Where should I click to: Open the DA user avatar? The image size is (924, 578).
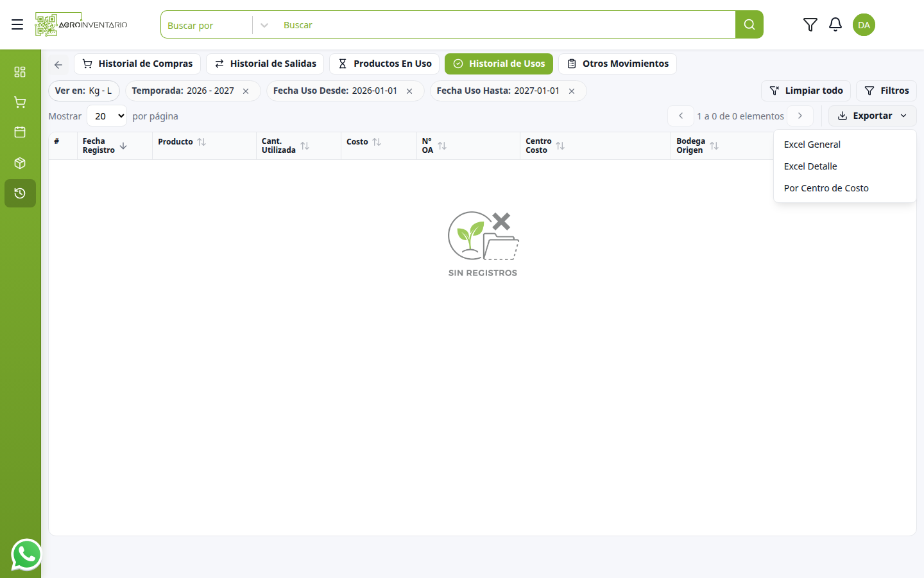pos(864,24)
